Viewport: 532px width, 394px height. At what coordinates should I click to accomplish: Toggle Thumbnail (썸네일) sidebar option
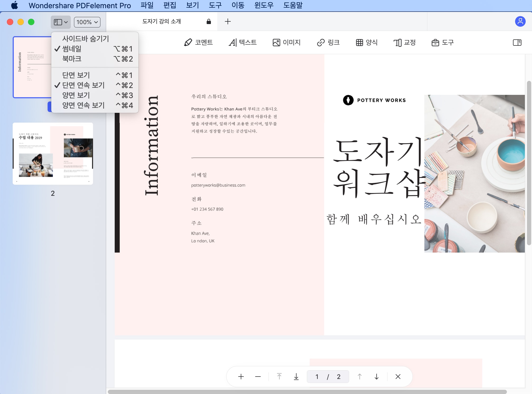tap(95, 49)
